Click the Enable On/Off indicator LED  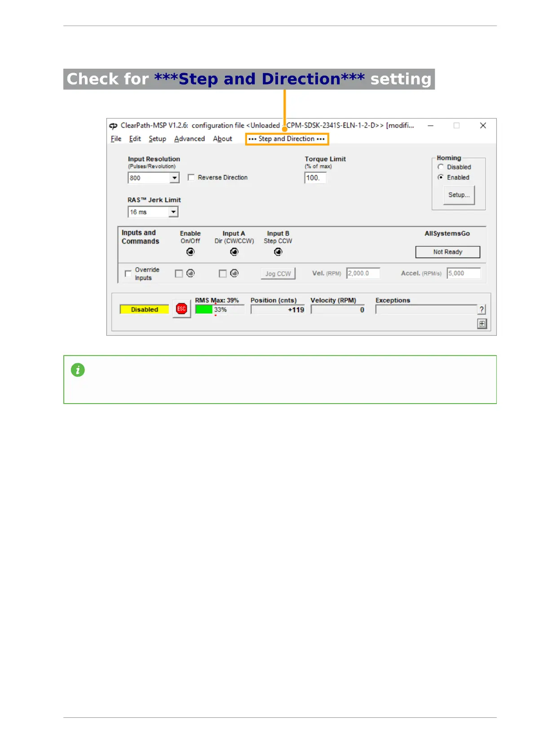click(190, 252)
